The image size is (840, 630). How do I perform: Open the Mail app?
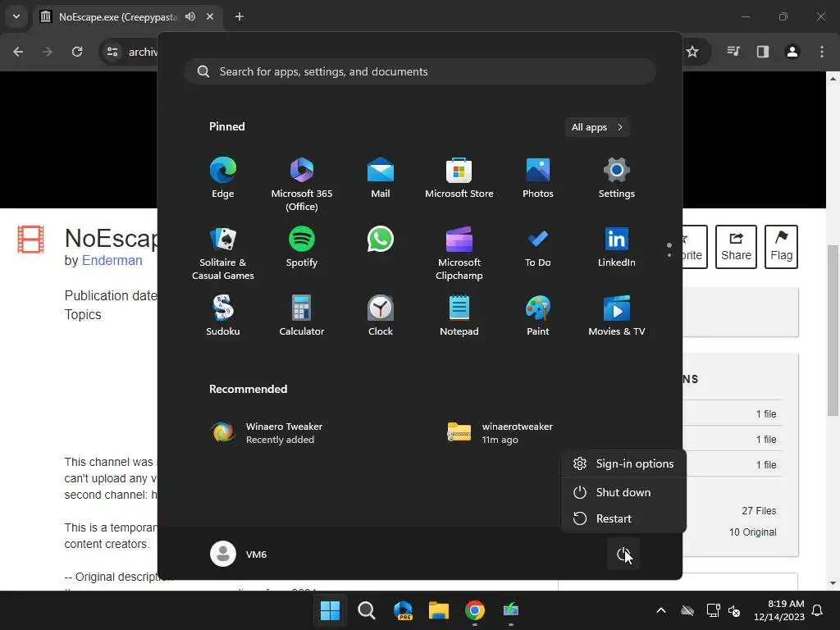381,178
